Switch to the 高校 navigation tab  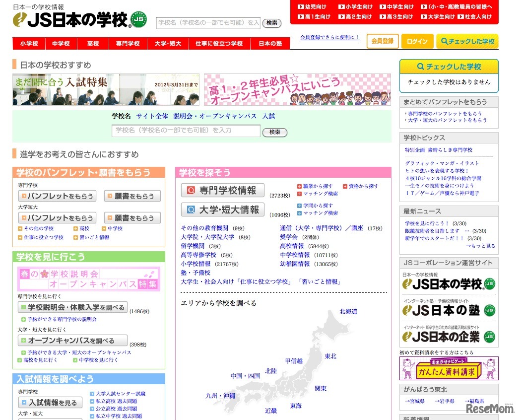click(93, 43)
